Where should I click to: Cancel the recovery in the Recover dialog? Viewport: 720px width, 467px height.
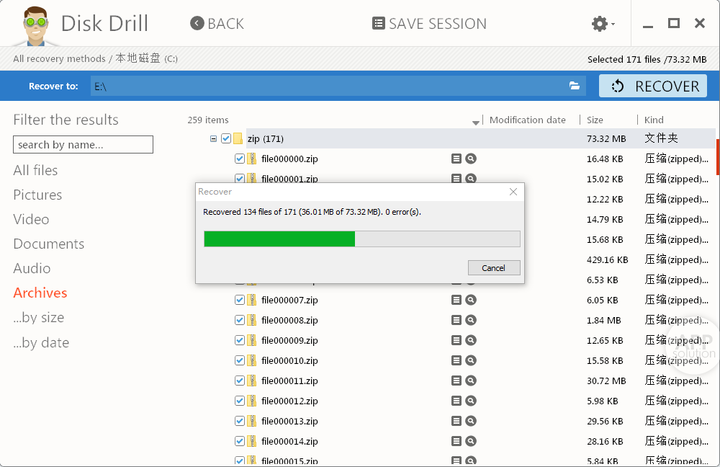494,268
